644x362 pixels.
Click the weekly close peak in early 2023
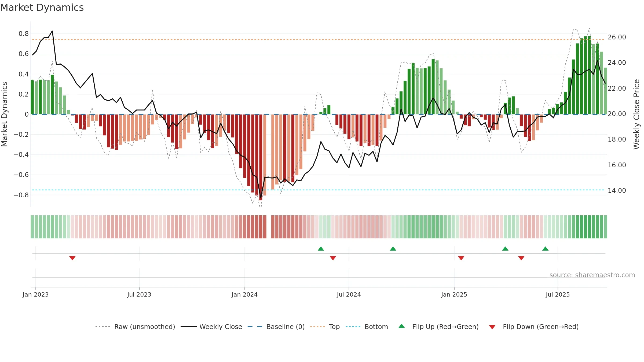coord(52,31)
